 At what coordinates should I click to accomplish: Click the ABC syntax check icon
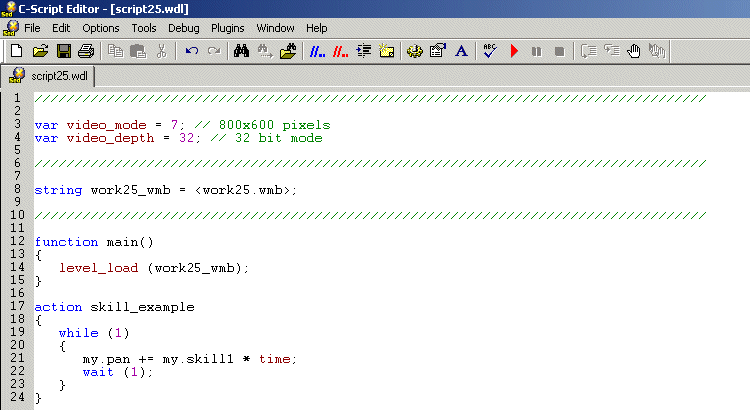click(489, 50)
